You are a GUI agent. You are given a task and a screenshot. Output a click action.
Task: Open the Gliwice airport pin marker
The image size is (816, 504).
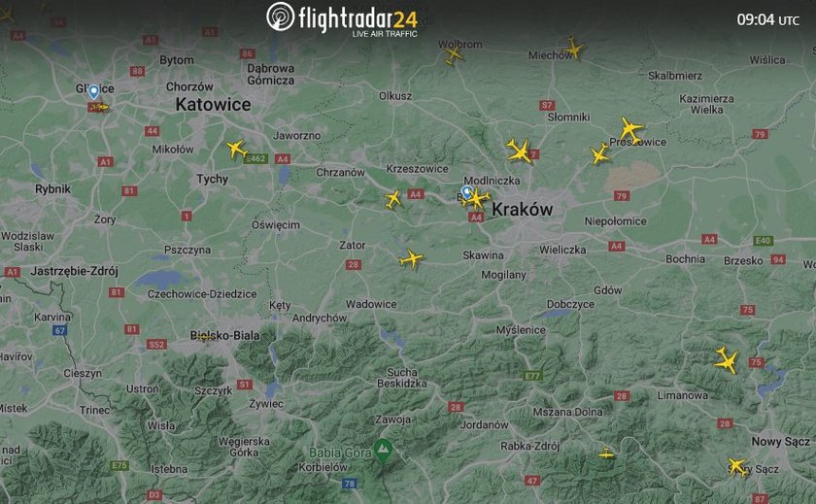pyautogui.click(x=93, y=92)
